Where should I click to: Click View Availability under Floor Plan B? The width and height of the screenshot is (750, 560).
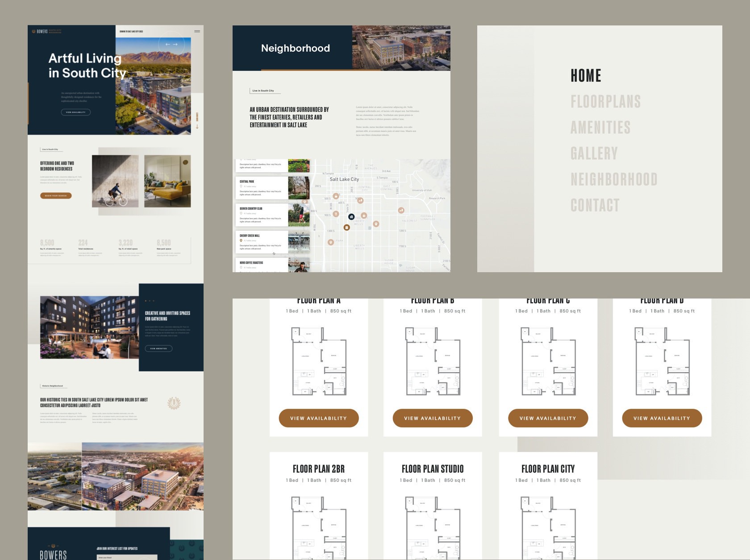tap(433, 418)
